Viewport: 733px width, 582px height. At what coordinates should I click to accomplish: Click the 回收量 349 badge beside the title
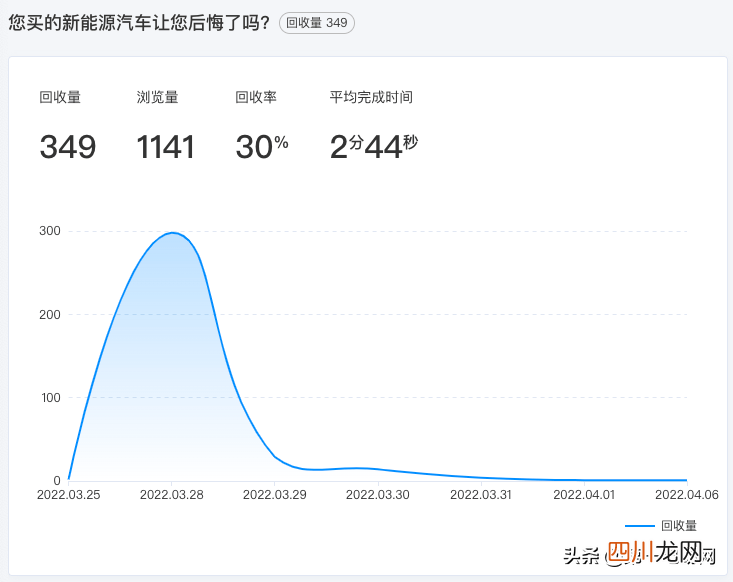point(316,23)
